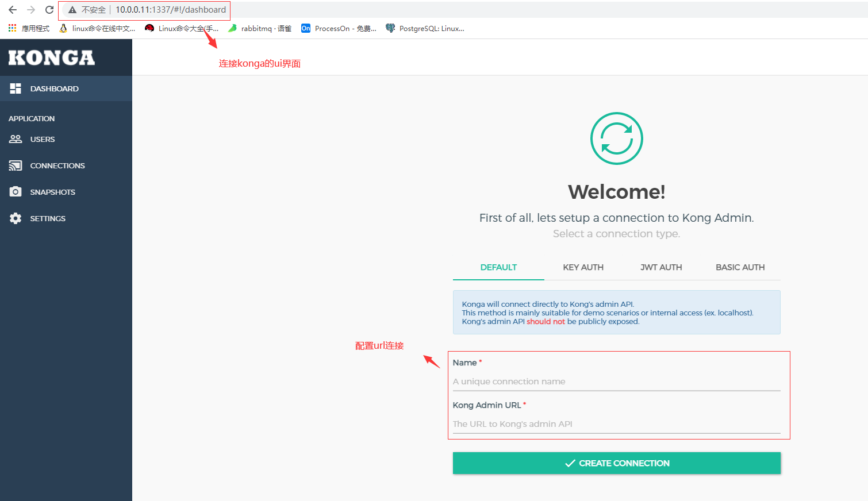Open the PostgreSQL elephant bookmark icon
Screen dimensions: 868x501
click(x=390, y=28)
